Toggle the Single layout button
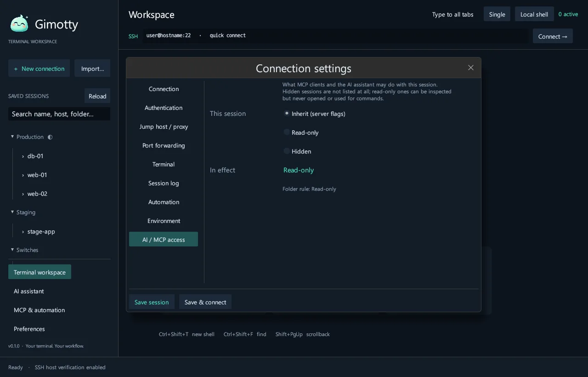This screenshot has width=588, height=377. pos(497,14)
